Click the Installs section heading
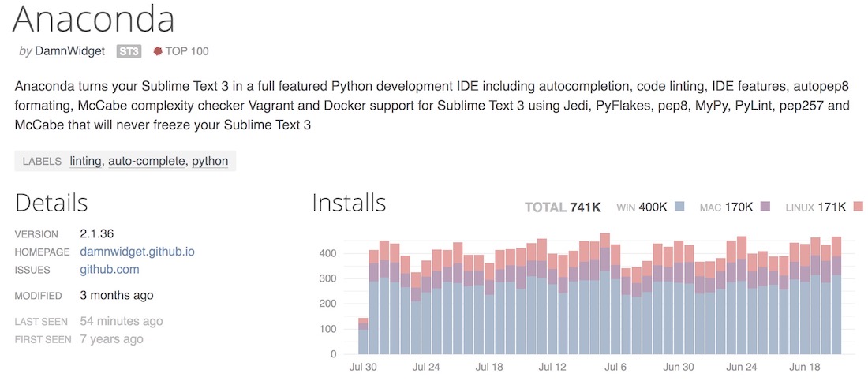 pyautogui.click(x=349, y=203)
